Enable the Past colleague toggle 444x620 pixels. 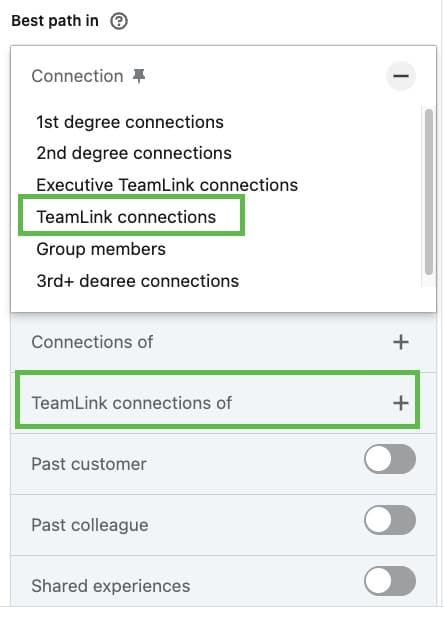tap(390, 520)
